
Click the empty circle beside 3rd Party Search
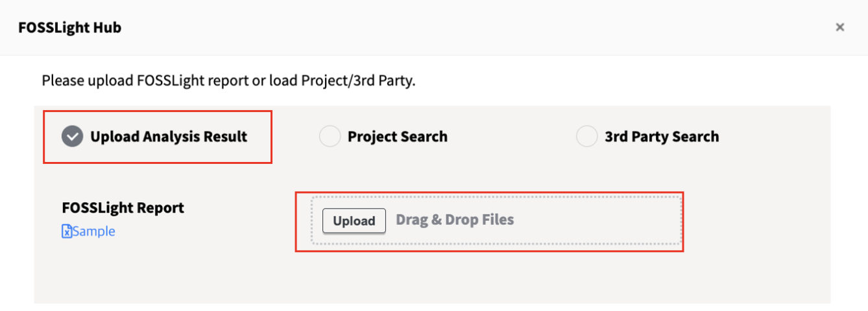point(586,137)
